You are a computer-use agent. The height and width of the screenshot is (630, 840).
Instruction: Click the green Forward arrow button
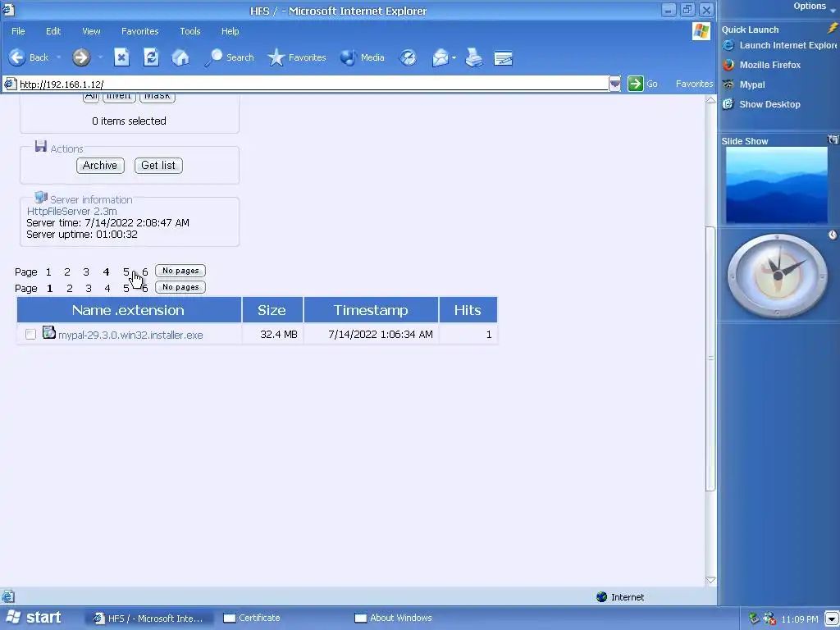pyautogui.click(x=81, y=57)
